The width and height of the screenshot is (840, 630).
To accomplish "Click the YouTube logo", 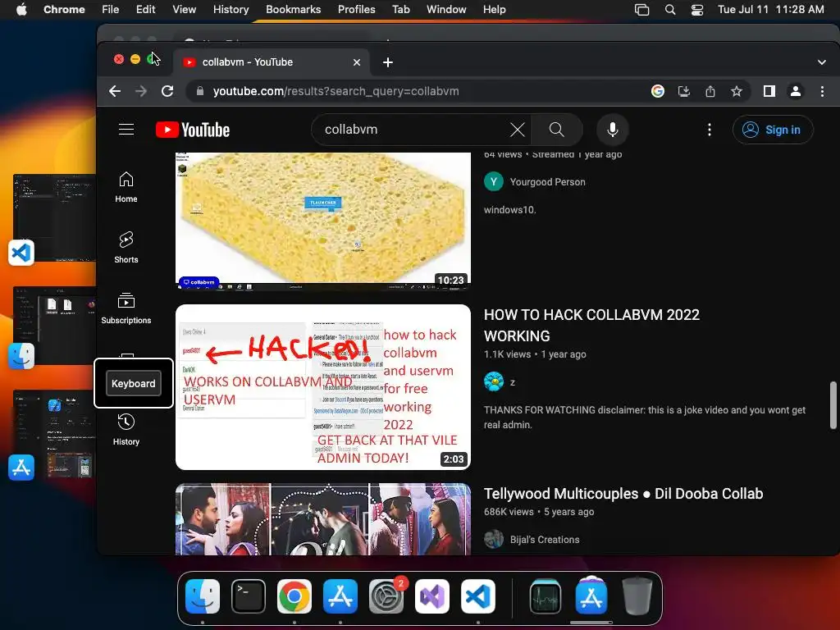I will click(193, 130).
